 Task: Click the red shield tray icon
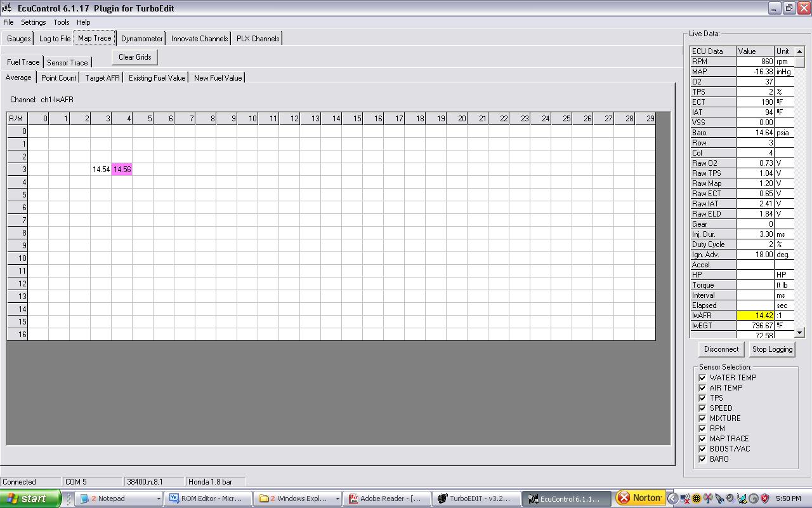click(x=764, y=498)
